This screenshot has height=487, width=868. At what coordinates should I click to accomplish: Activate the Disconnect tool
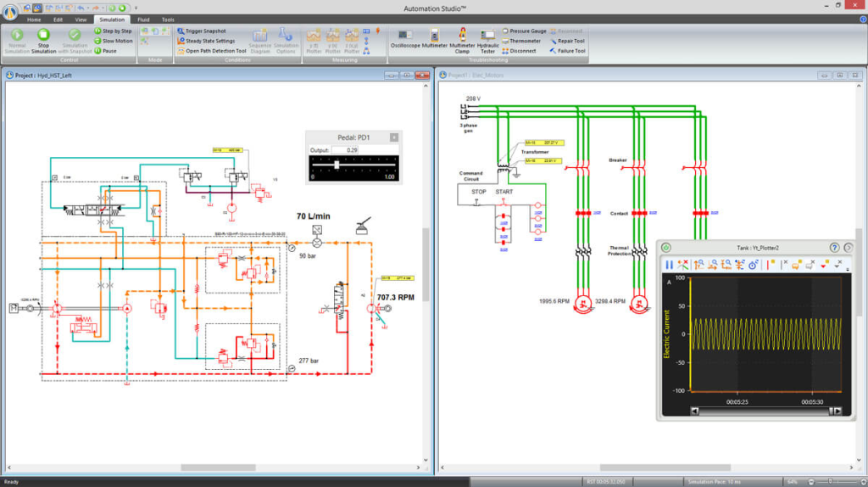[x=519, y=51]
